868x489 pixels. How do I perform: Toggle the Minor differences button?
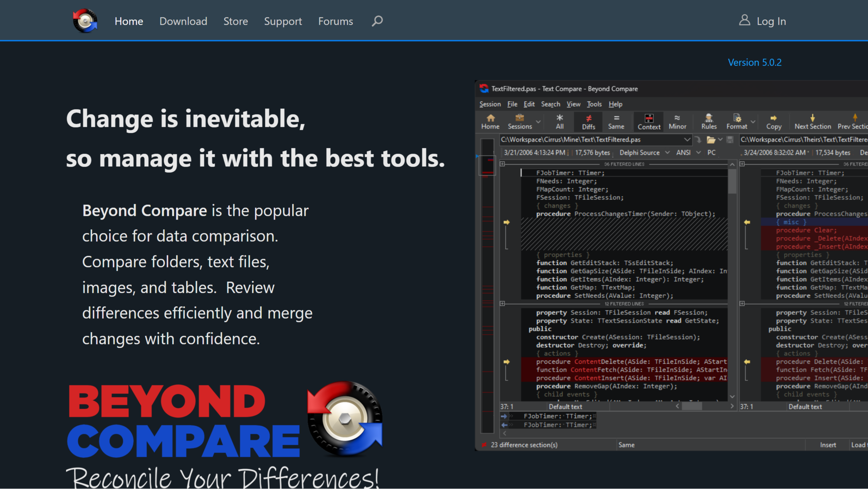coord(677,121)
